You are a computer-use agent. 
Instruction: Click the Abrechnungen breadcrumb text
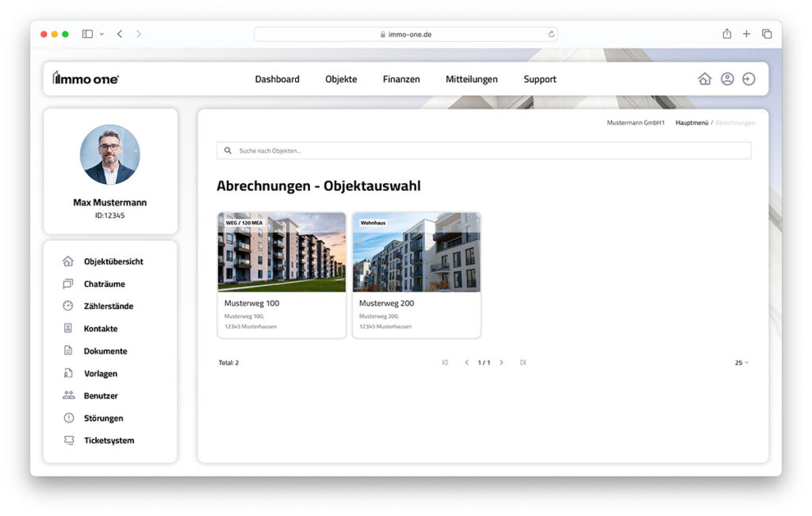(735, 123)
